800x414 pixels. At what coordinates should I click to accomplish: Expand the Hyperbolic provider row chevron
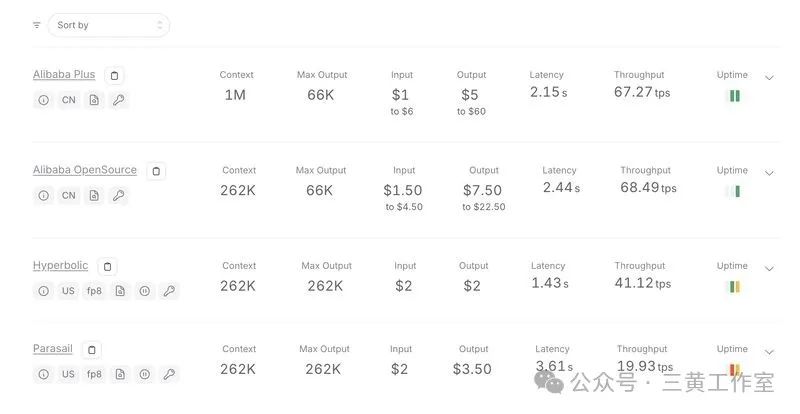769,269
